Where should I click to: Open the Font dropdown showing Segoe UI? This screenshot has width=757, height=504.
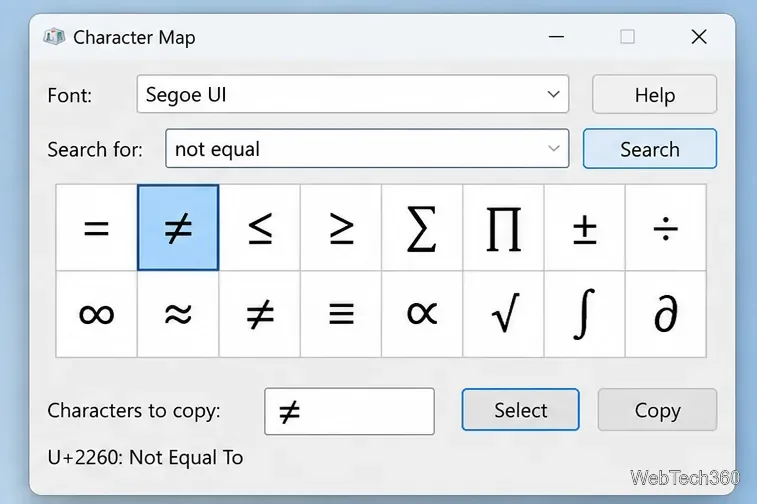tap(352, 94)
